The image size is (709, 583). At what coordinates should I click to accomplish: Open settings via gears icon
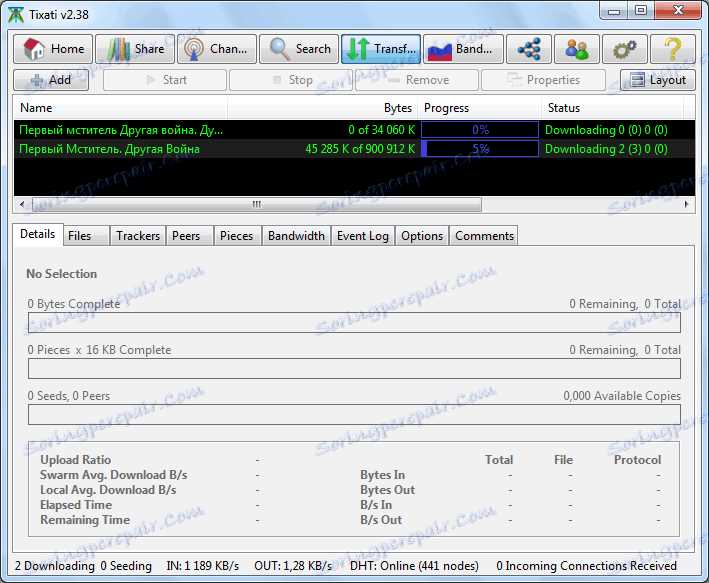pyautogui.click(x=625, y=49)
